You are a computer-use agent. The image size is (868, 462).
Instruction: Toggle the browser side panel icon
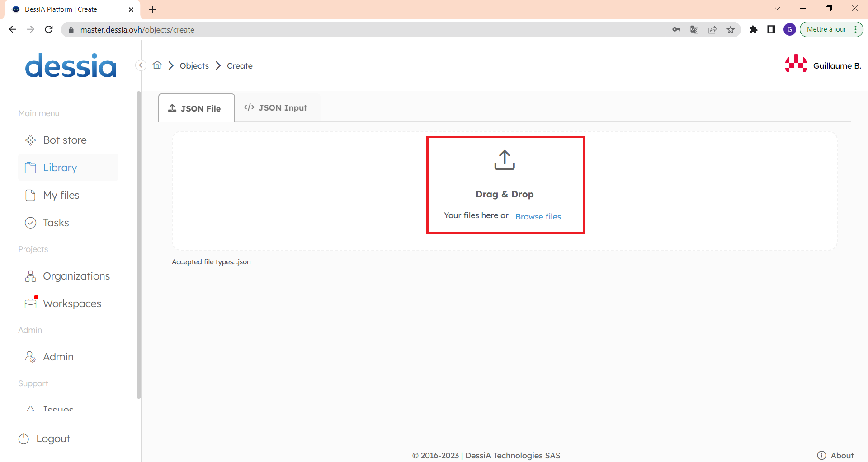click(x=771, y=29)
